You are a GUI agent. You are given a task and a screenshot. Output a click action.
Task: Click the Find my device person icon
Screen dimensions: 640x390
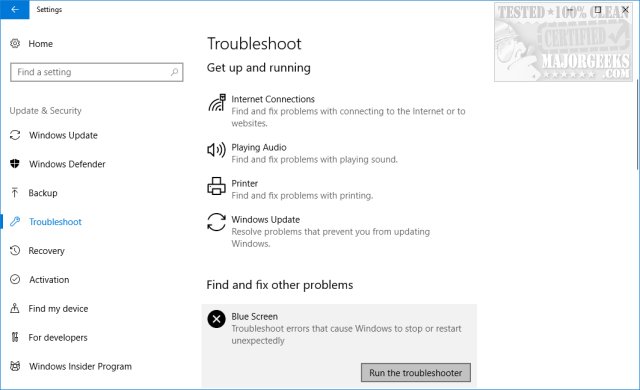coord(15,308)
